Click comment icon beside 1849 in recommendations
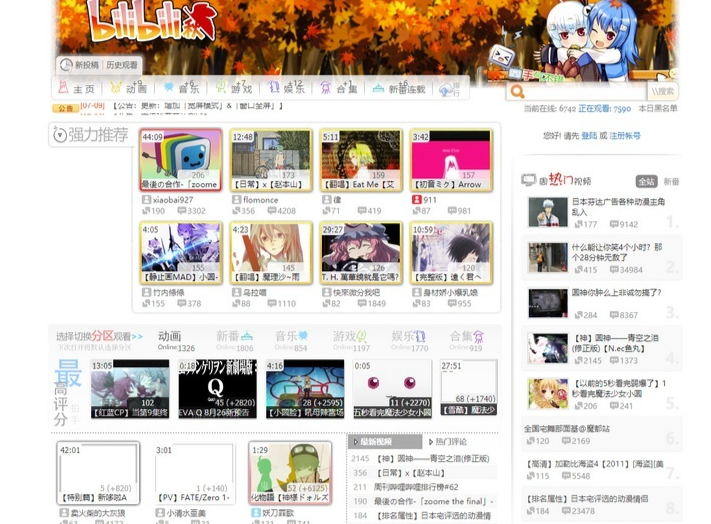711x524 pixels. click(x=362, y=303)
